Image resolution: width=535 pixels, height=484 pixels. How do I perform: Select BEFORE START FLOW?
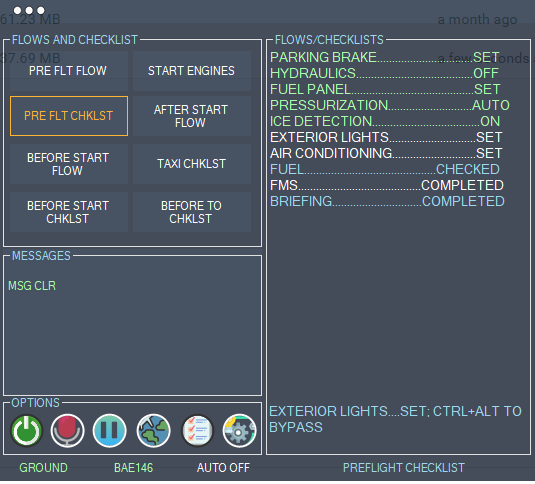click(69, 164)
